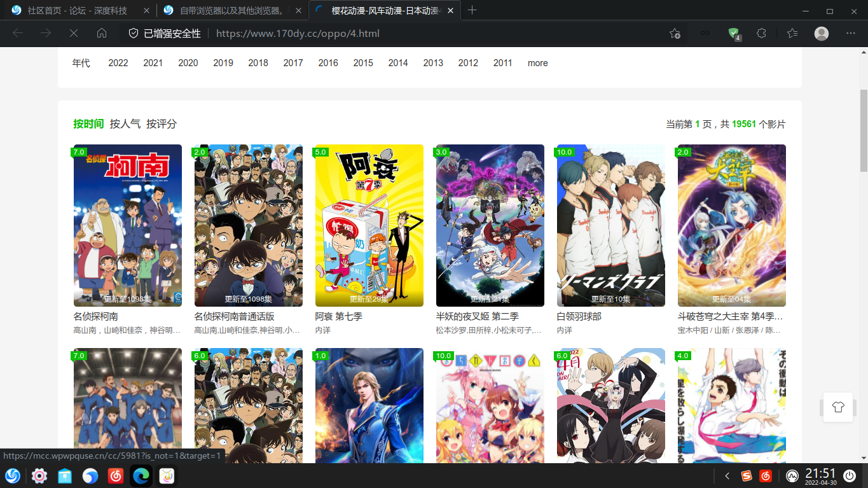Image resolution: width=868 pixels, height=488 pixels.
Task: Filter by year 2019
Action: (223, 63)
